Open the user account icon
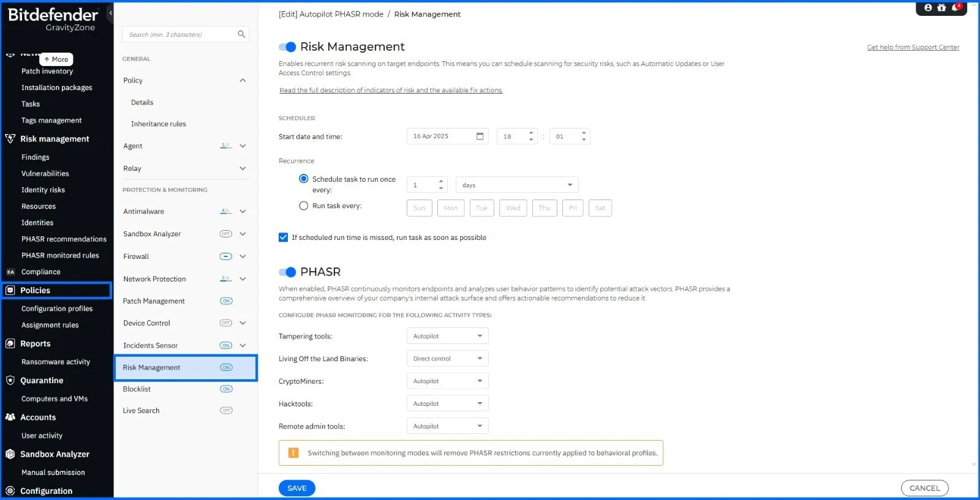The height and width of the screenshot is (500, 980). point(928,8)
